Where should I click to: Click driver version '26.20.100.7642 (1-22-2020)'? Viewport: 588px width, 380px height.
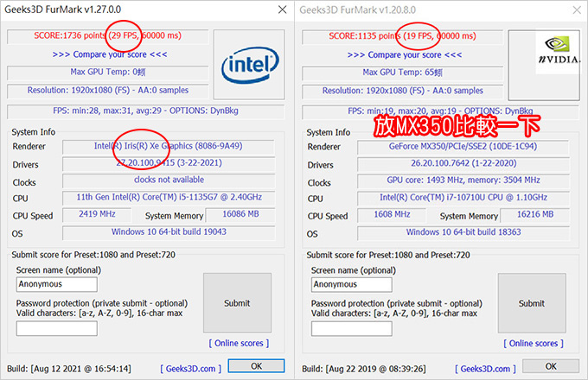point(463,163)
